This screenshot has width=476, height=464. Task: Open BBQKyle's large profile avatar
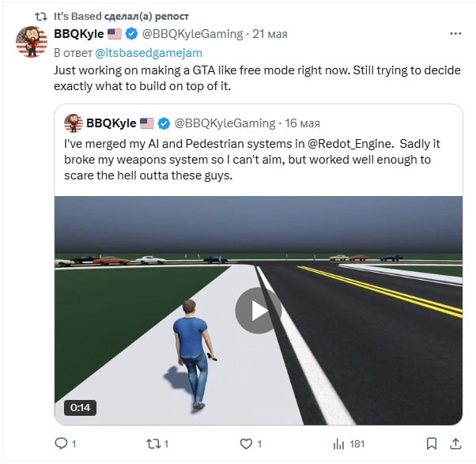click(x=32, y=41)
